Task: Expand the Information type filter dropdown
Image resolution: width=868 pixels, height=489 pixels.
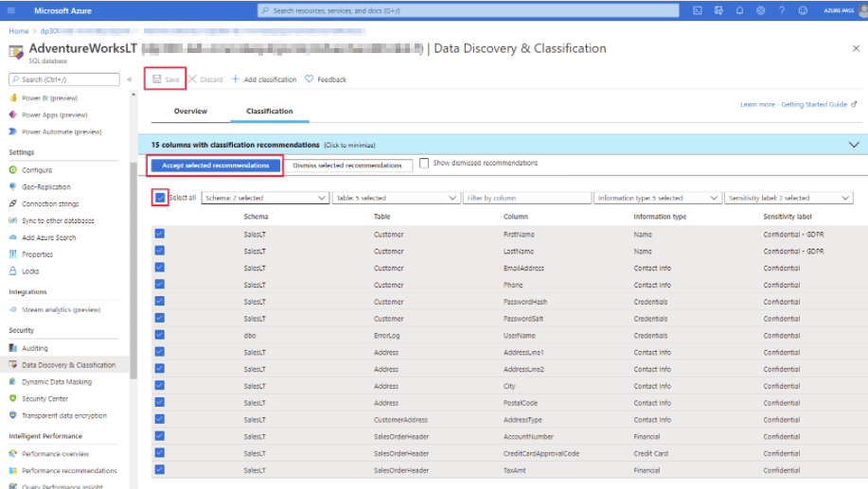Action: (658, 198)
